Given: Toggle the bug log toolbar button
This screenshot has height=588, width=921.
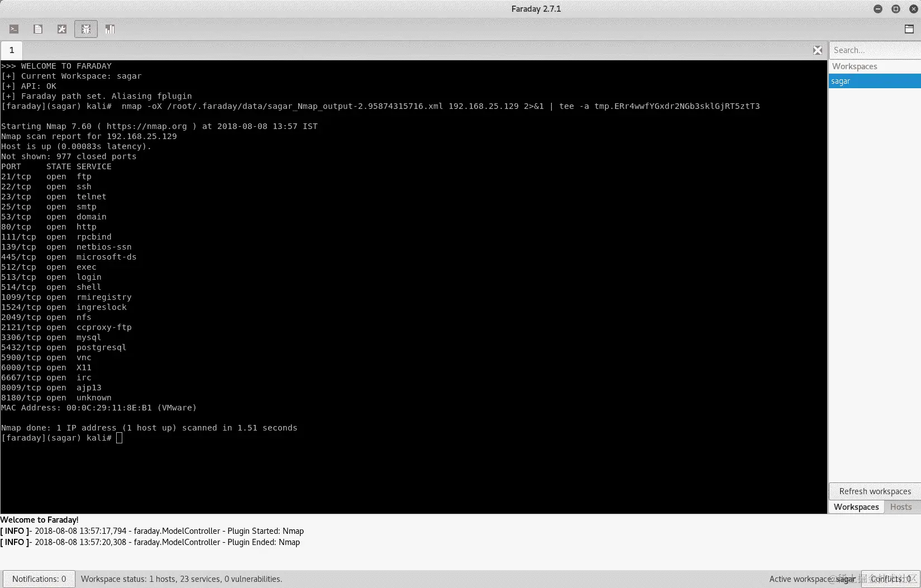Looking at the screenshot, I should click(86, 29).
